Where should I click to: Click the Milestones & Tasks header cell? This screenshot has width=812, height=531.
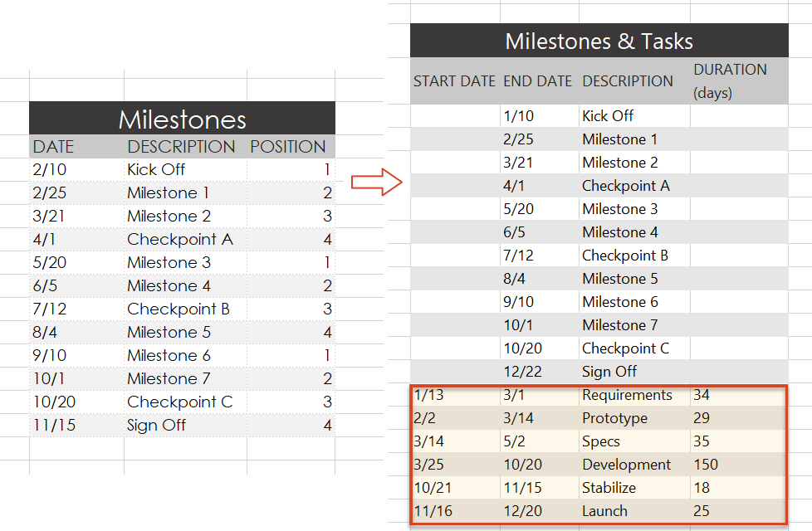click(598, 40)
